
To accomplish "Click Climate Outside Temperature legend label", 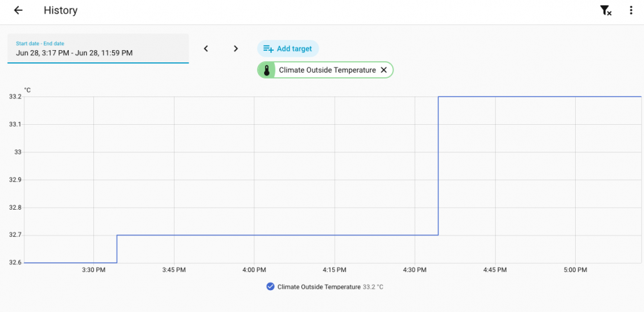I will pyautogui.click(x=319, y=287).
